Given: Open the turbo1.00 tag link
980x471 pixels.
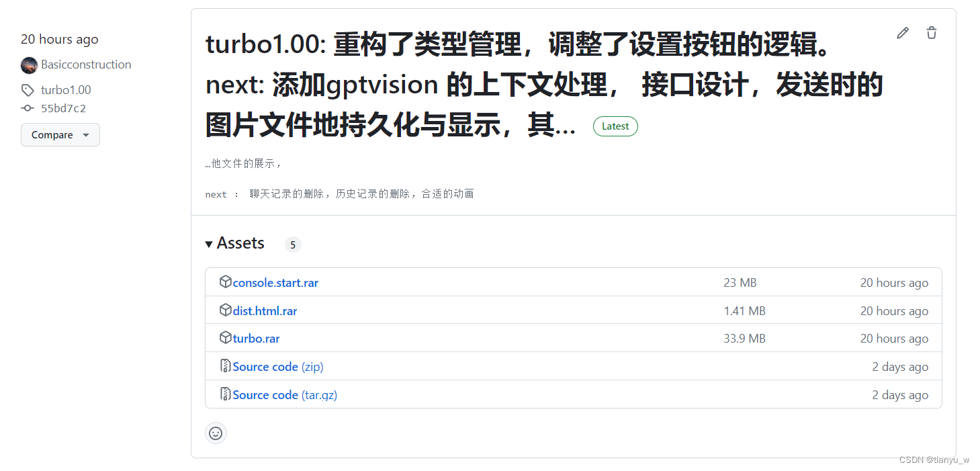Looking at the screenshot, I should [x=65, y=89].
